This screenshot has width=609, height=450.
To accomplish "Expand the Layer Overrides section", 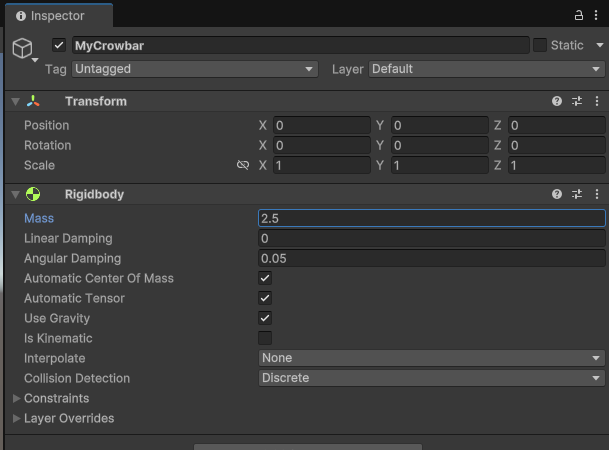I will point(16,418).
